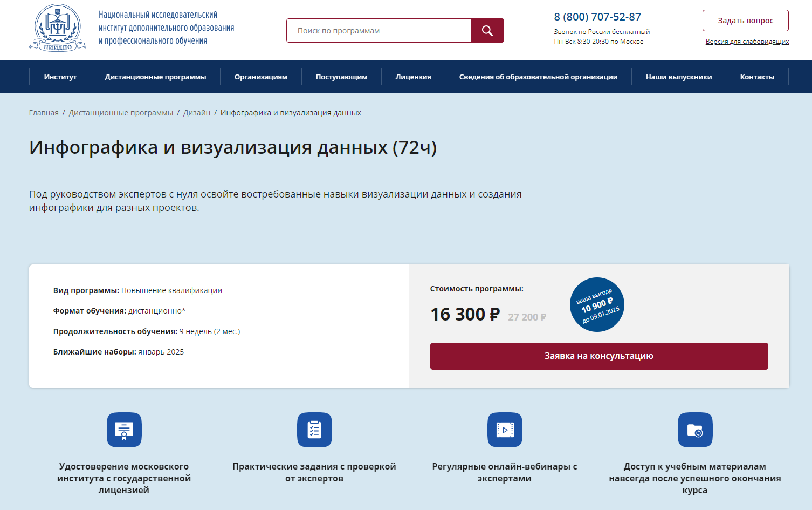This screenshot has width=812, height=510.
Task: Click the magnifier search button
Action: pos(487,31)
